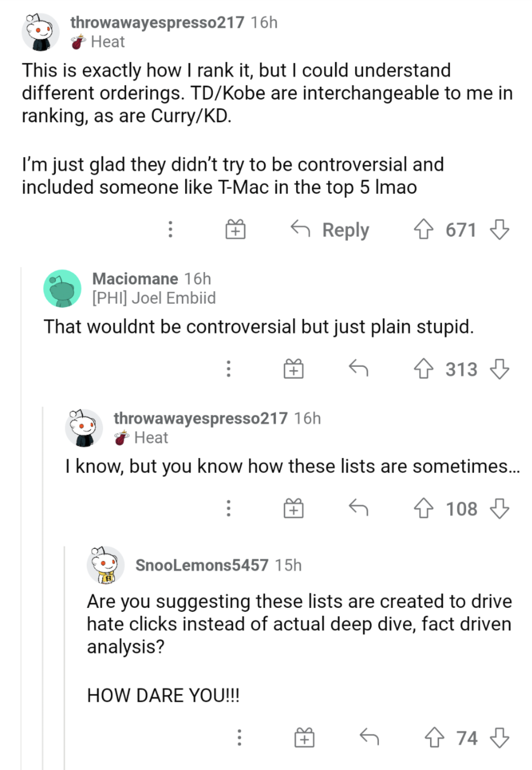
Task: Downvote the 108-point comment
Action: coord(500,509)
